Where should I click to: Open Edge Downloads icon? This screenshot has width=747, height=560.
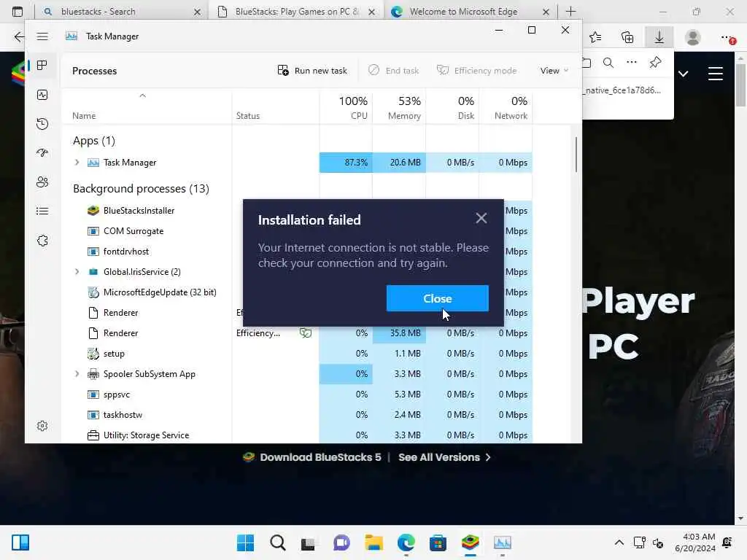pos(659,37)
